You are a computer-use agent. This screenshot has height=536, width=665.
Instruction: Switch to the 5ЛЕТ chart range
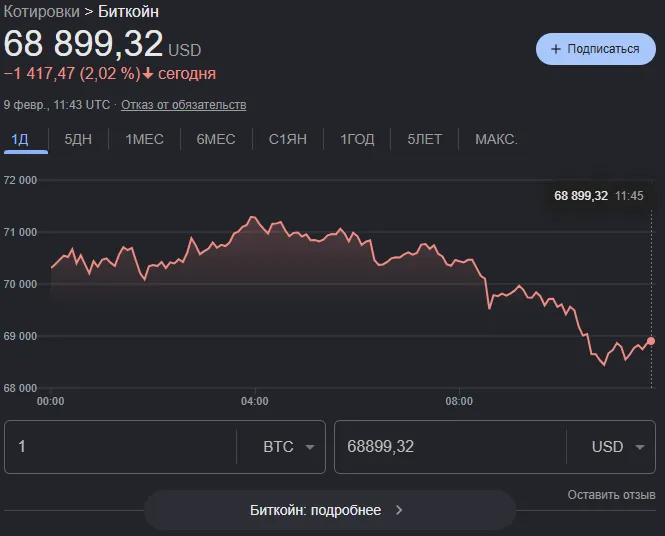point(425,139)
